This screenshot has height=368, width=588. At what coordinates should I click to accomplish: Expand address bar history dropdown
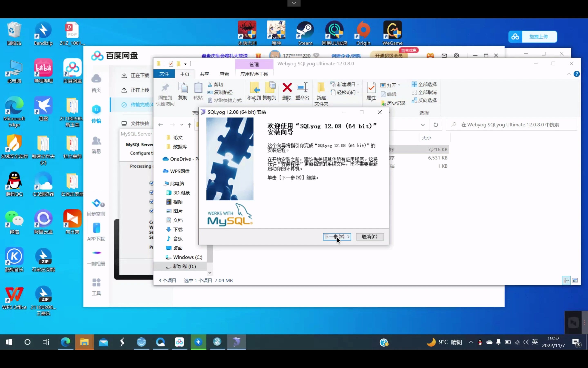pos(423,125)
